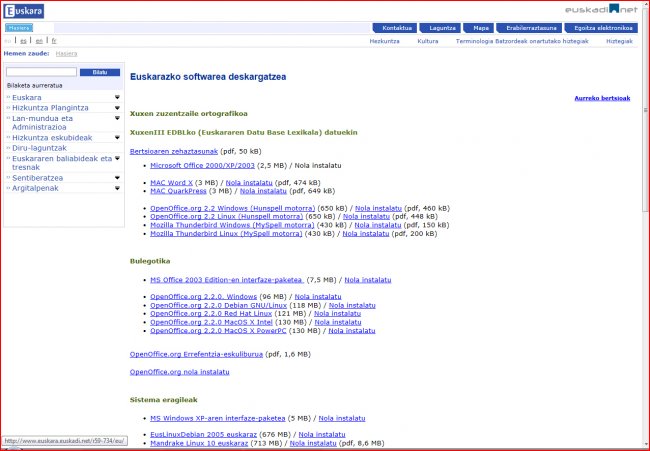Expand the Euskara sidebar menu arrow
Screen dimensions: 650x451
coord(117,97)
